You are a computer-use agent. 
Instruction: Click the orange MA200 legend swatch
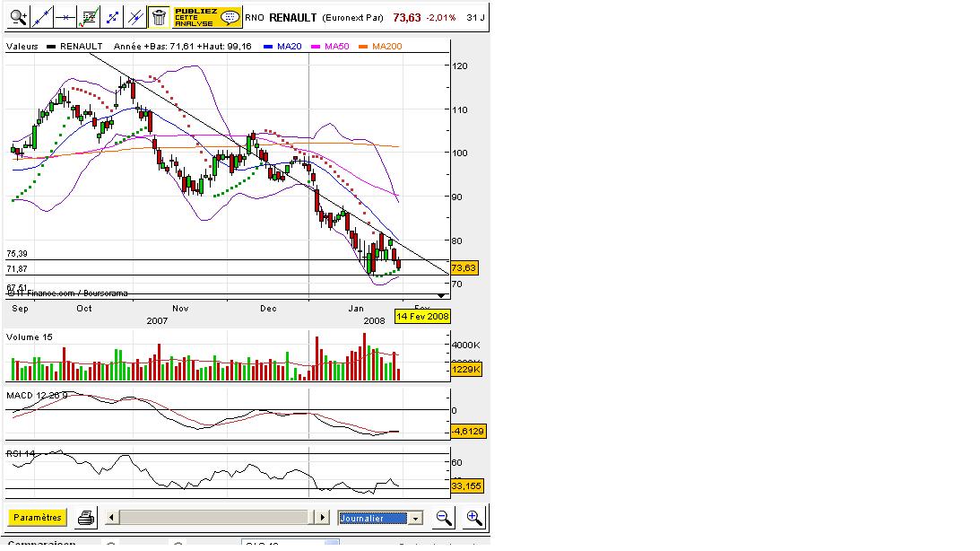point(363,47)
